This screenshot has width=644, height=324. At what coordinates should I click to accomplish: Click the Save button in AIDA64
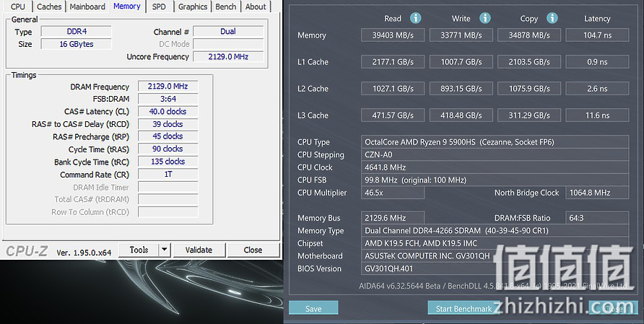point(313,308)
